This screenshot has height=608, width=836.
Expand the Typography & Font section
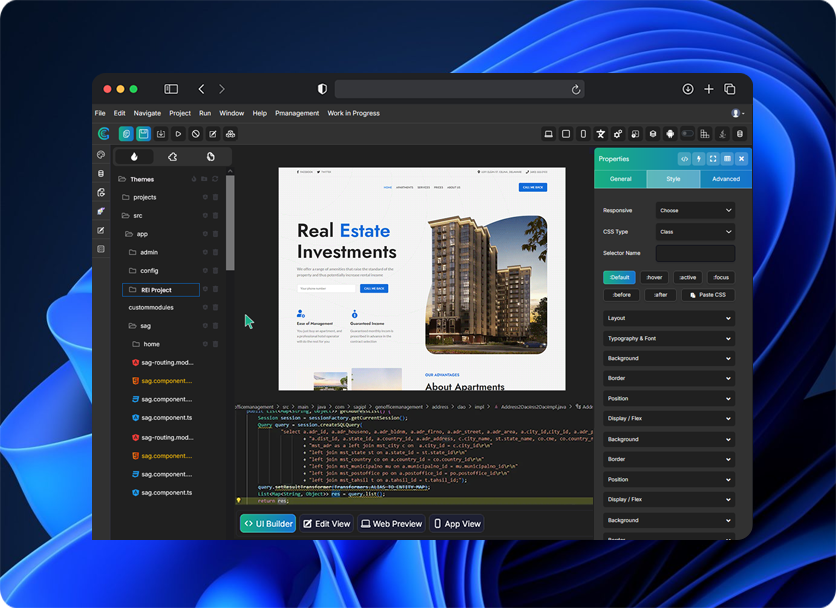click(x=669, y=339)
